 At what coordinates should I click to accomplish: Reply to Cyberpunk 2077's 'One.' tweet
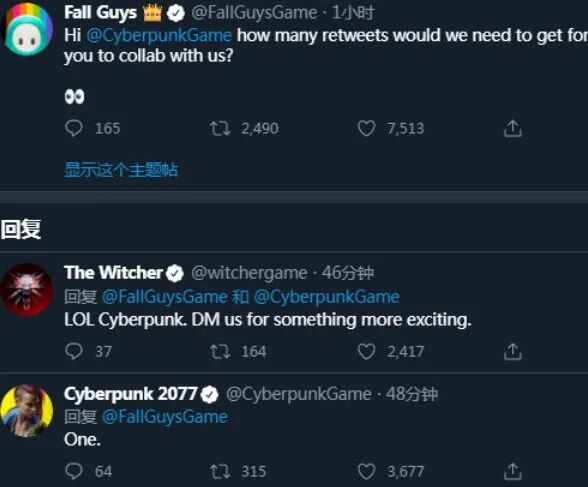[74, 471]
